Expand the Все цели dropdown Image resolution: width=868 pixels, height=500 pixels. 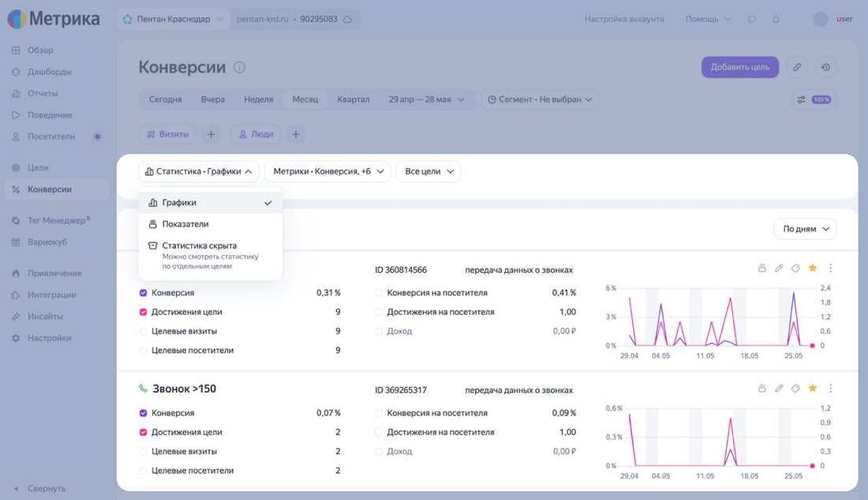click(x=428, y=171)
